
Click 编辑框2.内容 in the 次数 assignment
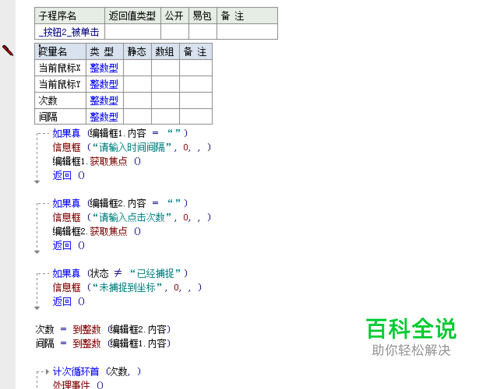[x=139, y=329]
